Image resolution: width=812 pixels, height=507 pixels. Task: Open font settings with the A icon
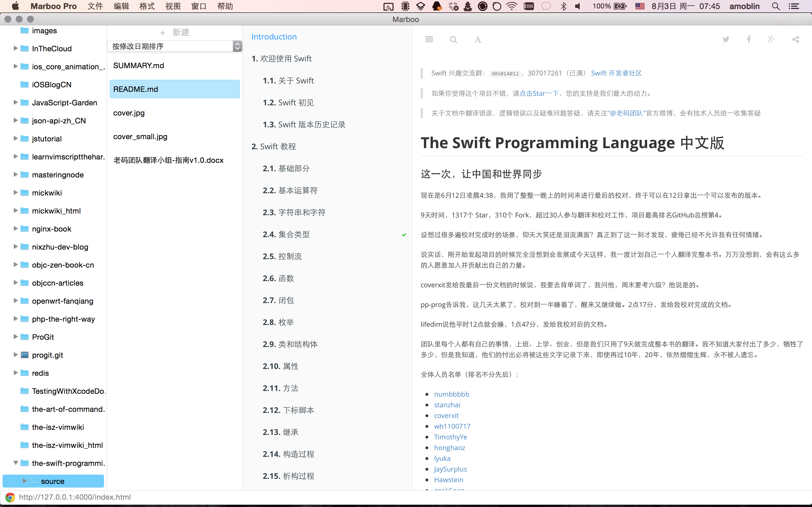point(477,40)
